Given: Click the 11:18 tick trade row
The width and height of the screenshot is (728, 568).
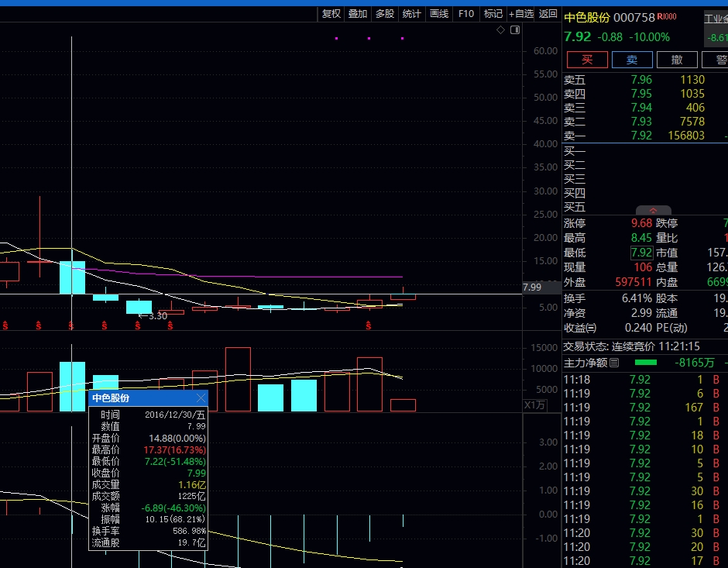Looking at the screenshot, I should (x=644, y=380).
